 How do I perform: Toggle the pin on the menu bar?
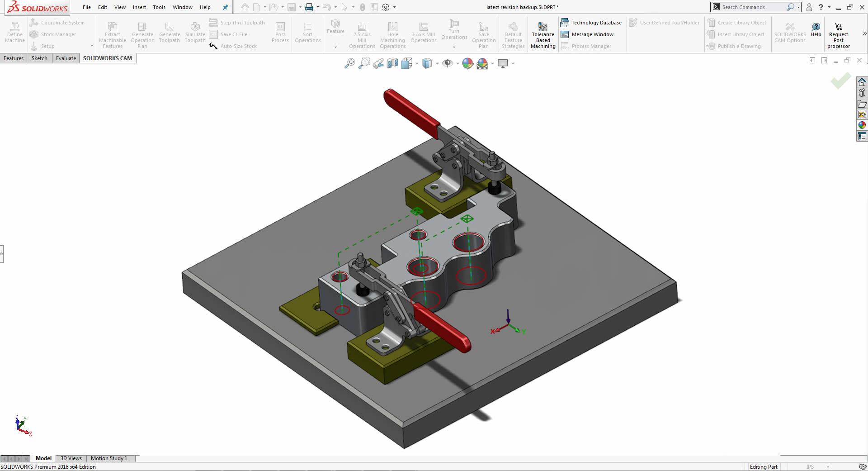(225, 7)
